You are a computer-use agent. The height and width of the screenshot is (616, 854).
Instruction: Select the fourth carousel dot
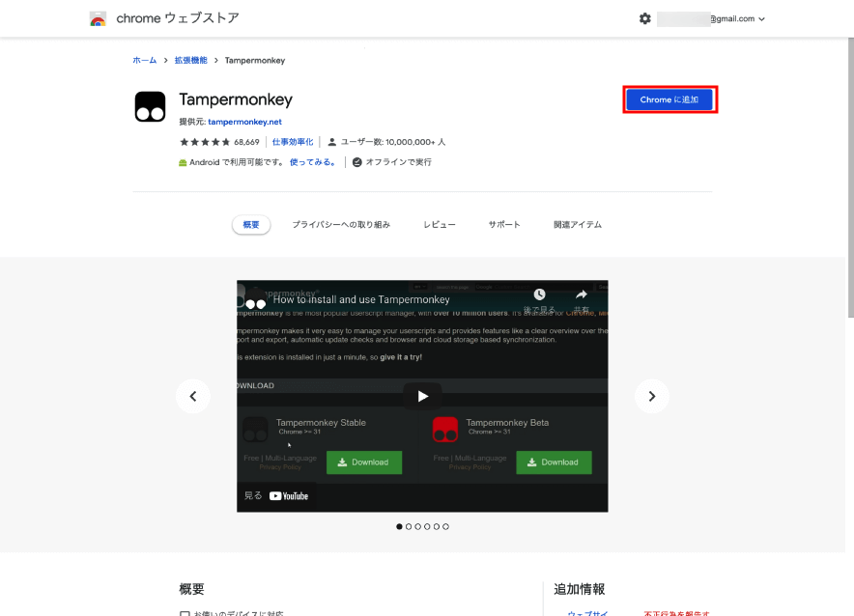(427, 527)
